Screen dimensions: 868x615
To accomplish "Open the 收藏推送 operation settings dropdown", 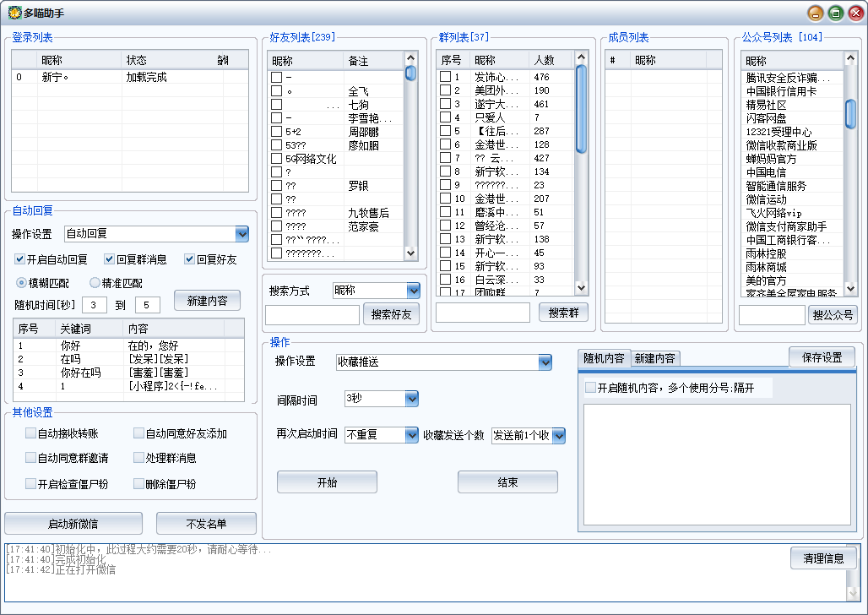I will [x=545, y=362].
